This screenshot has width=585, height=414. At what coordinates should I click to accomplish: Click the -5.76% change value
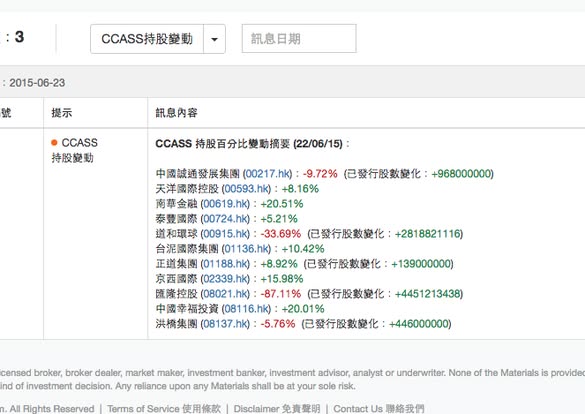click(278, 324)
